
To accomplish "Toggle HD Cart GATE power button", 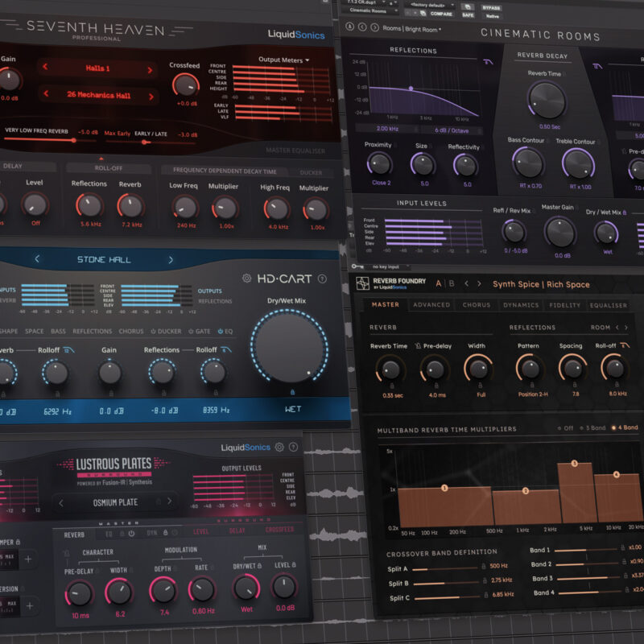I will (x=191, y=331).
